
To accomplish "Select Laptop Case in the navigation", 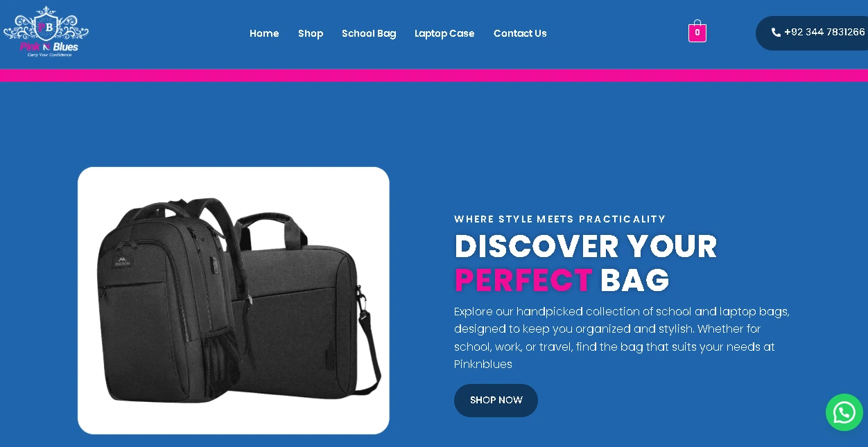I will (444, 33).
